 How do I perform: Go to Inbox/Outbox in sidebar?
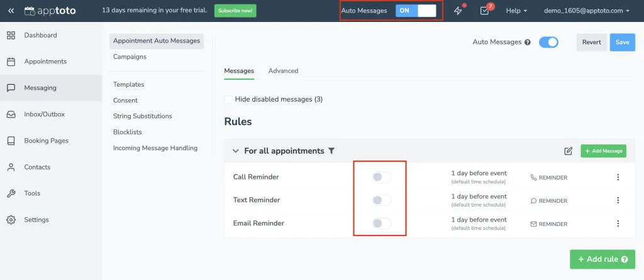pos(45,114)
